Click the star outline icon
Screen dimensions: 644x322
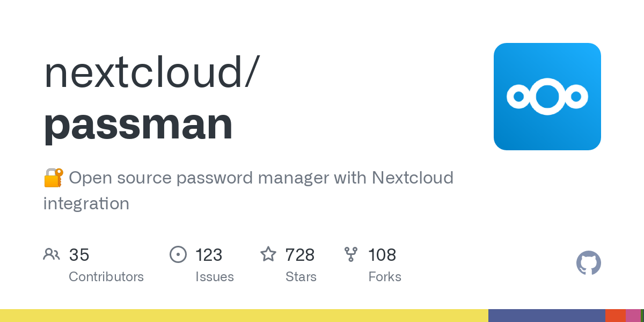pyautogui.click(x=268, y=254)
